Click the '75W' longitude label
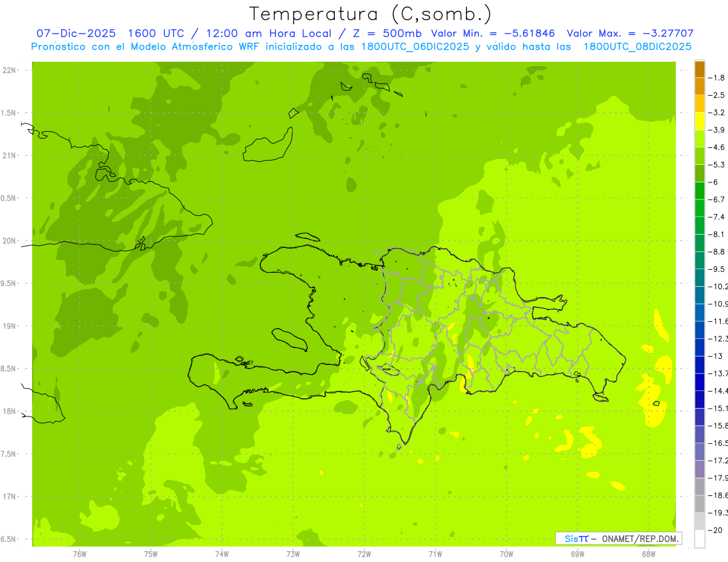 point(150,554)
